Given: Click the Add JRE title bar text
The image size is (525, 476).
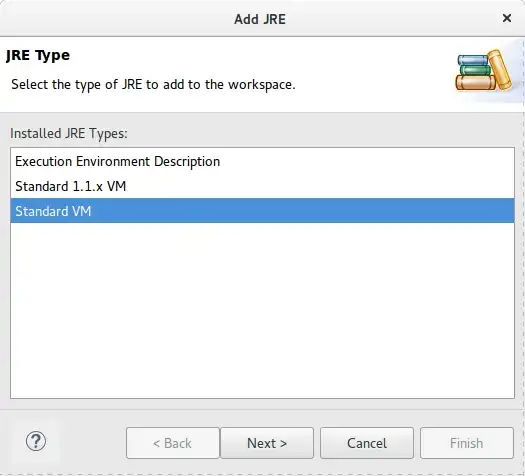Looking at the screenshot, I should [260, 19].
